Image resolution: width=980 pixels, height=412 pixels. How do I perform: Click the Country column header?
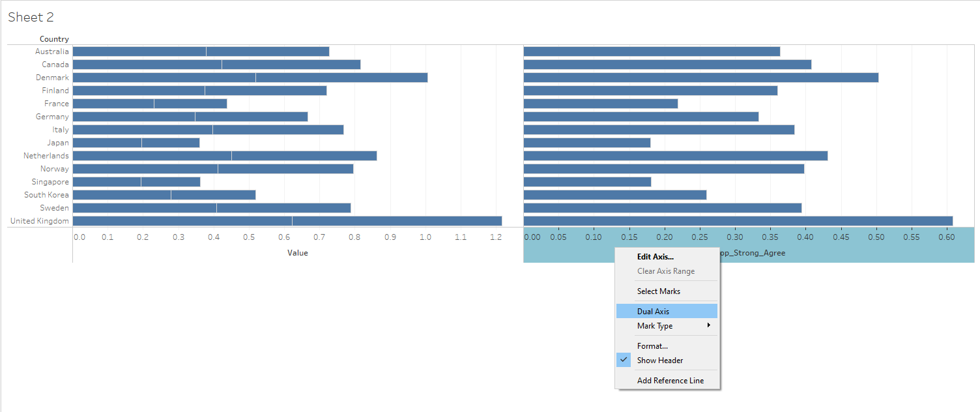(x=54, y=39)
